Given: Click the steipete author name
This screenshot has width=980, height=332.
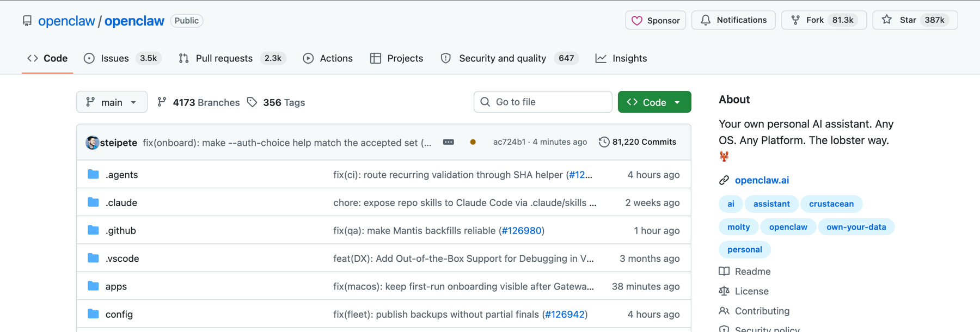Looking at the screenshot, I should 119,143.
